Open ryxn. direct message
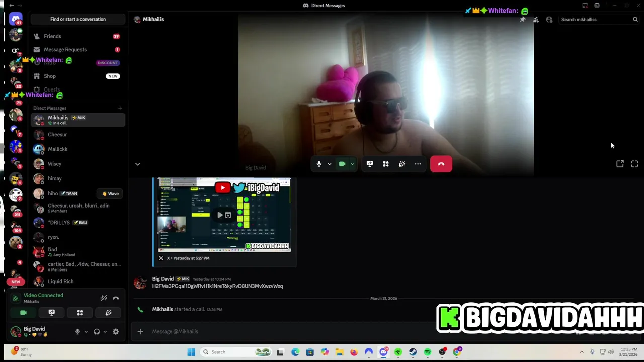The image size is (644, 362). [x=78, y=237]
